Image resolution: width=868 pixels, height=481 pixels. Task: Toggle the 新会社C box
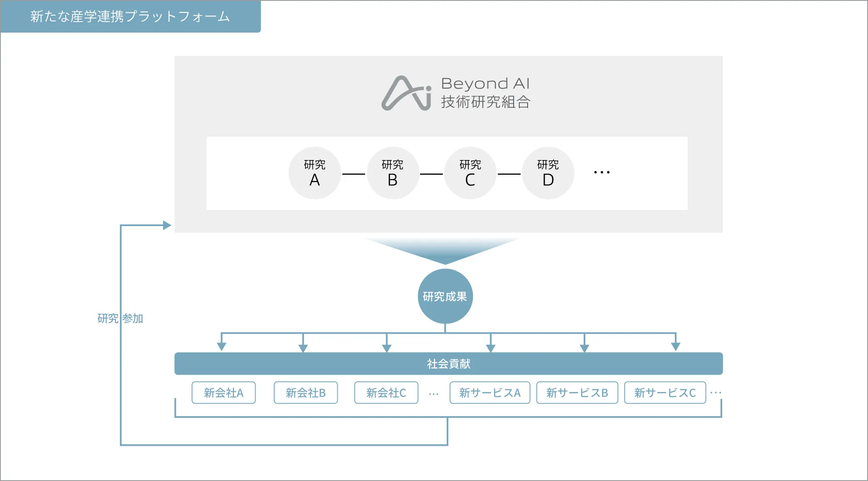coord(386,393)
